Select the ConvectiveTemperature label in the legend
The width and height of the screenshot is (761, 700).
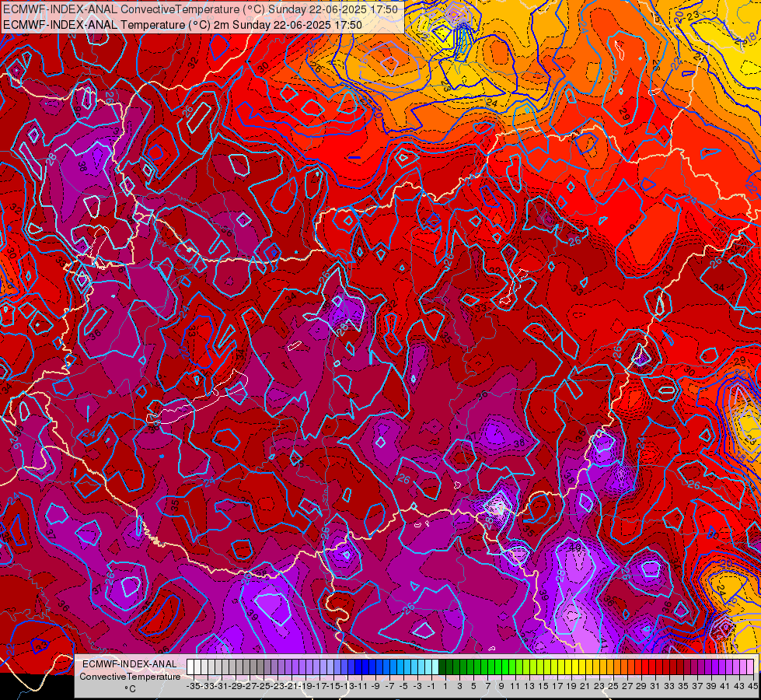click(130, 676)
